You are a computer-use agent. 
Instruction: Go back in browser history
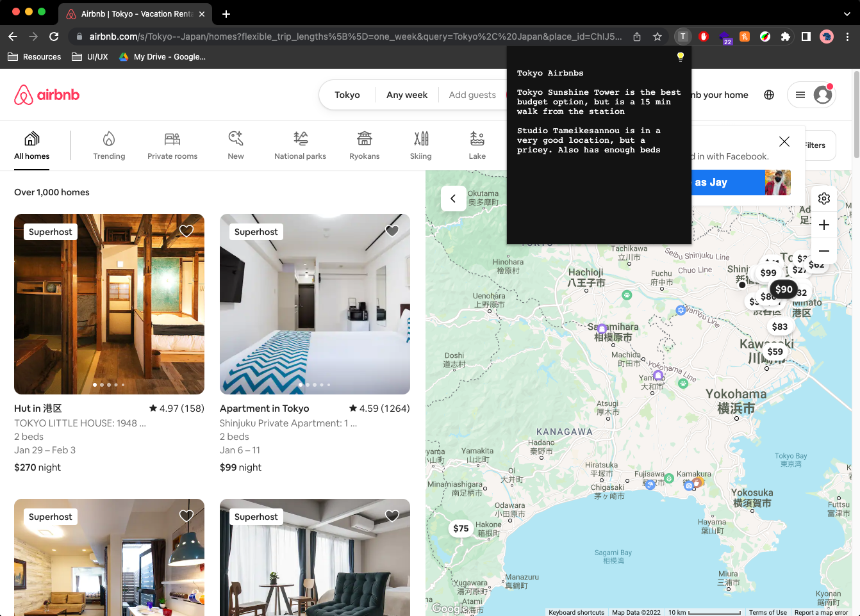[x=13, y=36]
